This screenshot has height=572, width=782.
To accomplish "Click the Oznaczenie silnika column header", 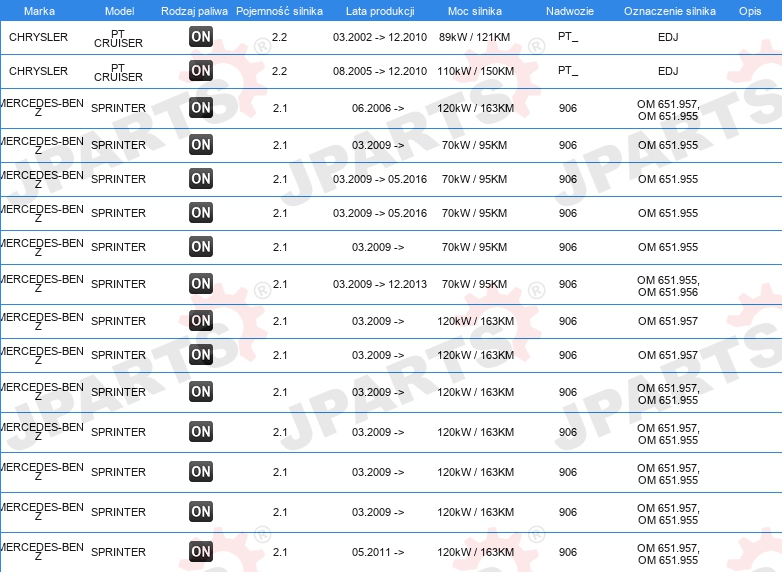I will [x=670, y=11].
